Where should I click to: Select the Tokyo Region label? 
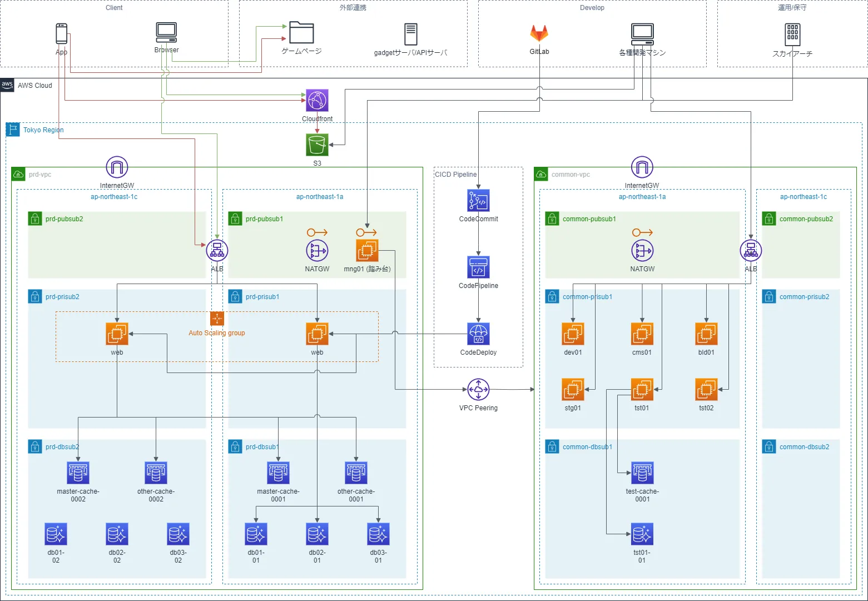click(43, 130)
